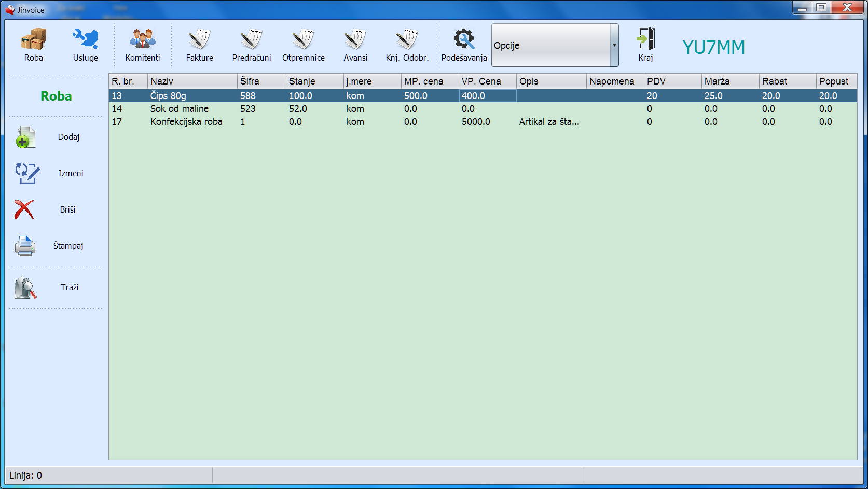This screenshot has width=868, height=489.
Task: Click the MP. cena column header
Action: pos(430,81)
